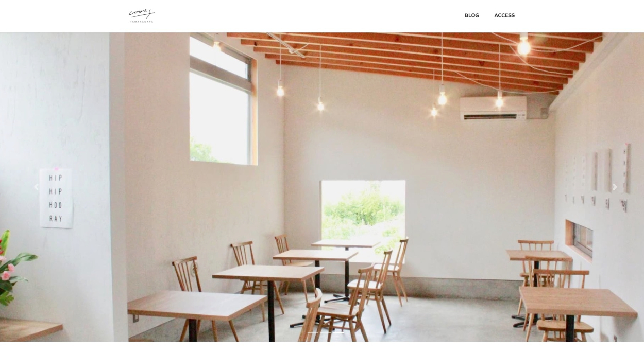Open the ACCESS menu item
The image size is (644, 353).
coord(504,15)
